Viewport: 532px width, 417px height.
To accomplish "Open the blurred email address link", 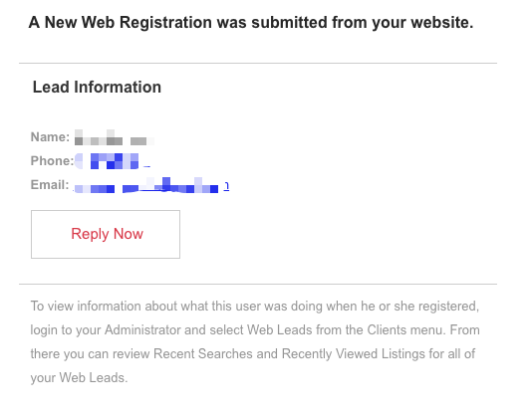I will coord(151,185).
